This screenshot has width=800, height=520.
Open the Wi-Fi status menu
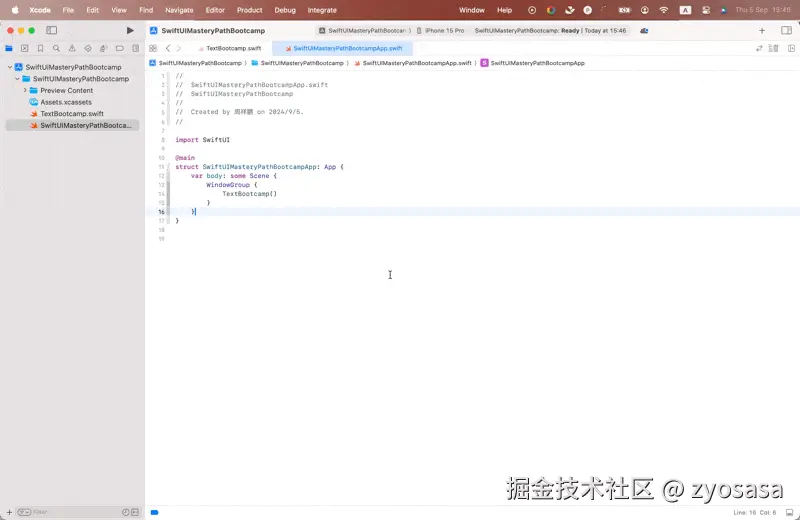(664, 10)
